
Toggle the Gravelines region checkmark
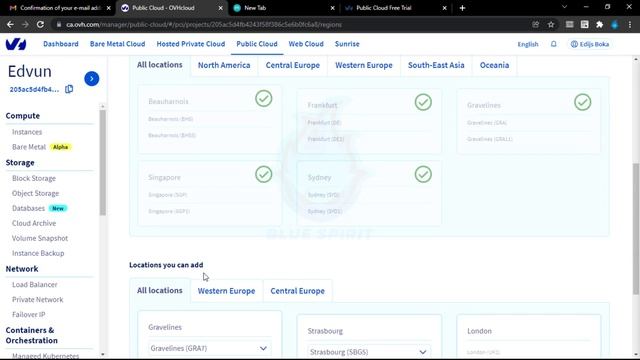pos(582,102)
